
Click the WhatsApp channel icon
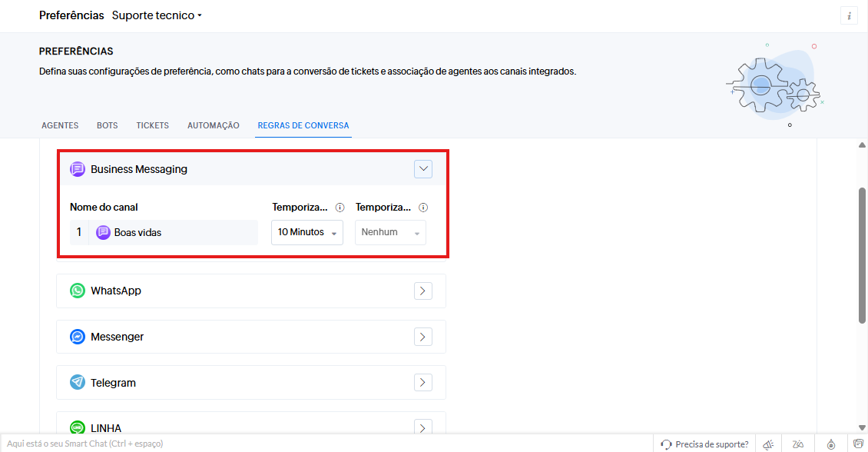(78, 291)
